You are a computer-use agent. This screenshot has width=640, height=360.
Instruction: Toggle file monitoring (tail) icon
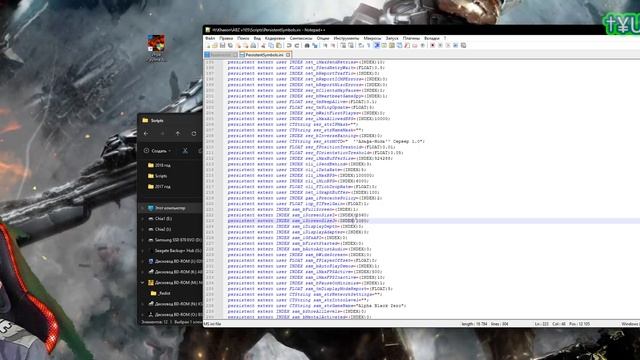(x=422, y=45)
